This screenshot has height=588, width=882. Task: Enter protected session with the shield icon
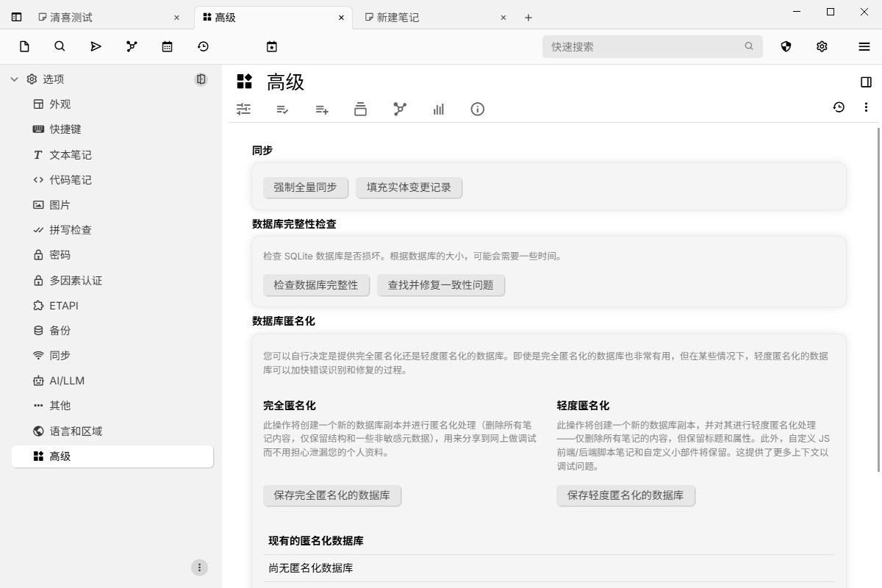click(x=786, y=46)
